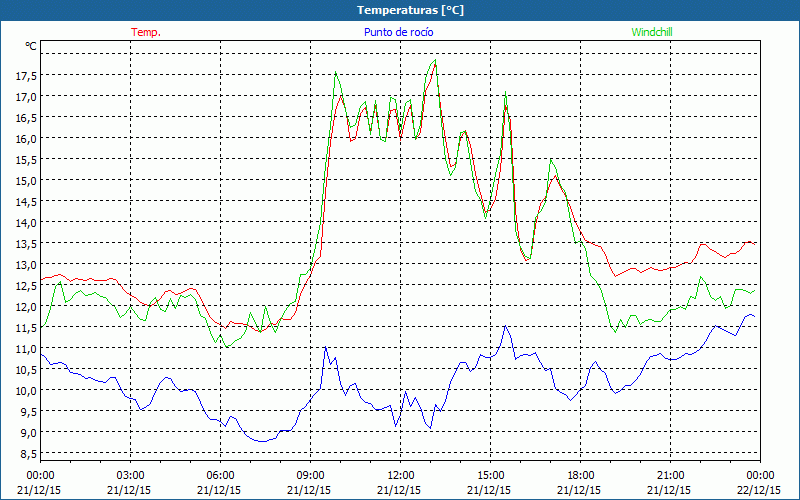Click the 14,5 y-axis value
The width and height of the screenshot is (800, 500).
pos(26,202)
